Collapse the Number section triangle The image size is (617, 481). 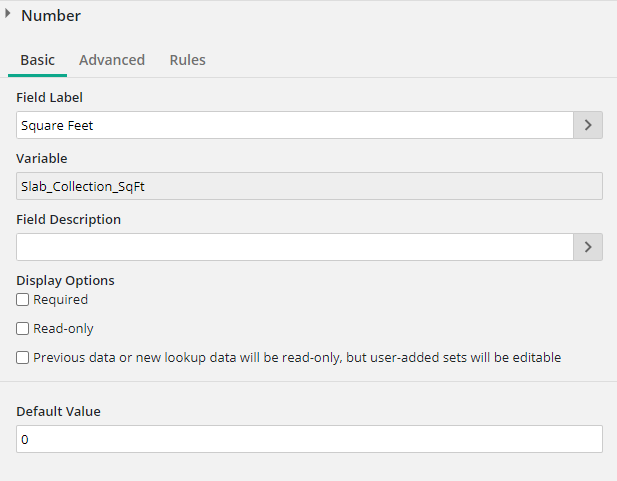pyautogui.click(x=8, y=15)
